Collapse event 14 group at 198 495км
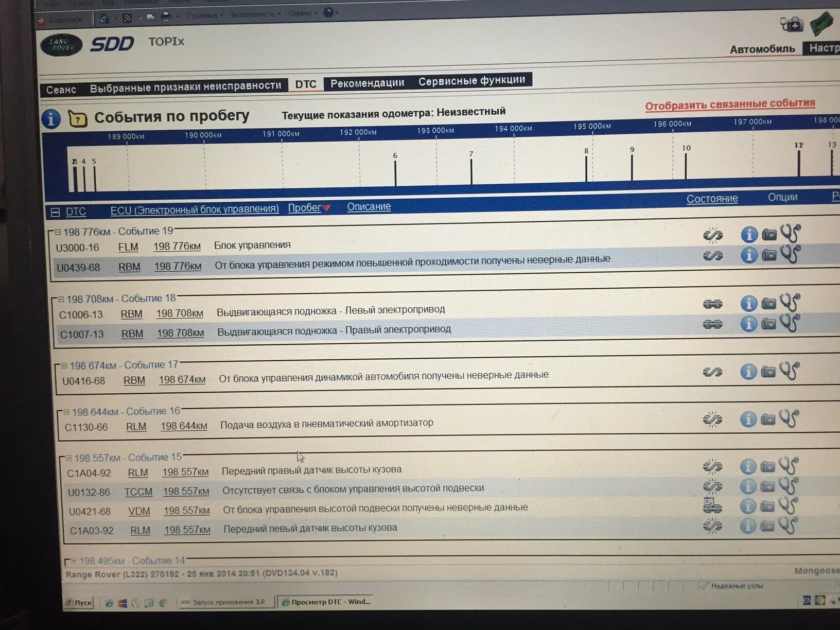 pos(74,561)
